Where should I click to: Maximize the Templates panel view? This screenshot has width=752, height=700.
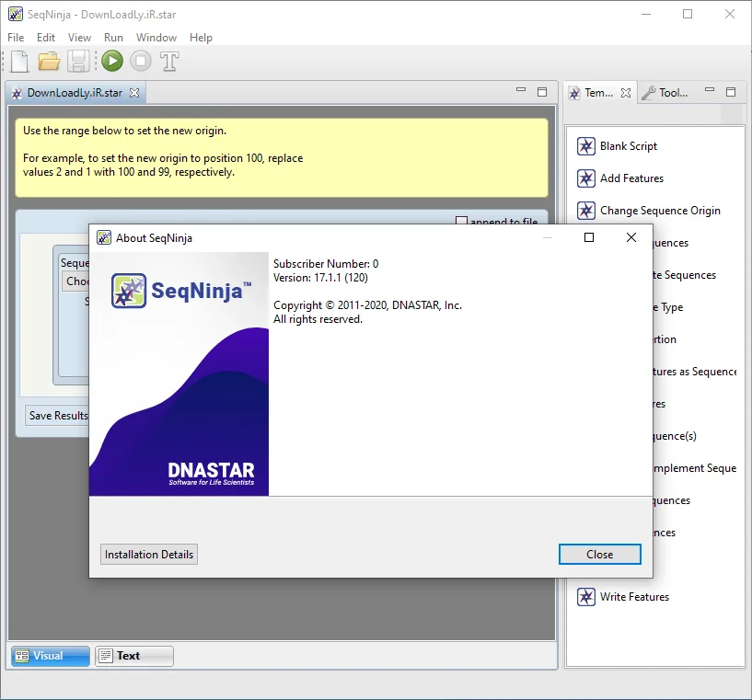tap(731, 92)
